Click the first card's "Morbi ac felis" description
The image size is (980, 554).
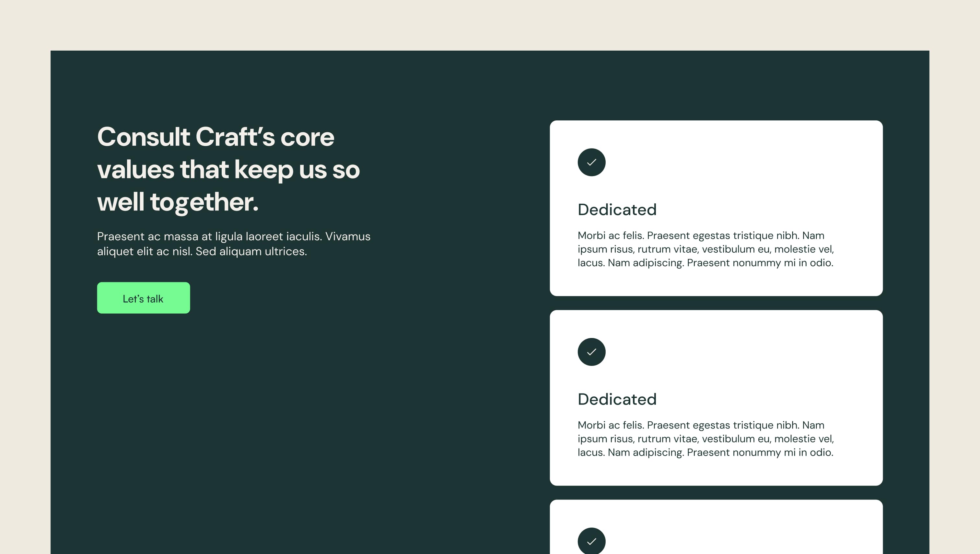(x=706, y=249)
